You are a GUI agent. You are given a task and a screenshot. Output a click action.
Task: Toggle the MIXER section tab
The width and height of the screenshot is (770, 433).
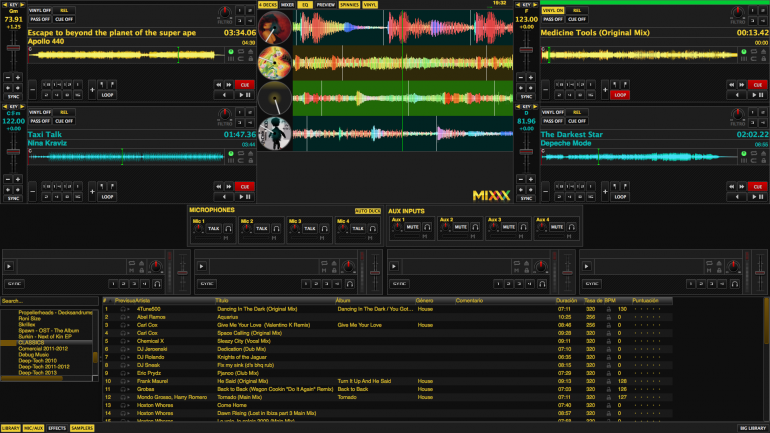point(287,5)
